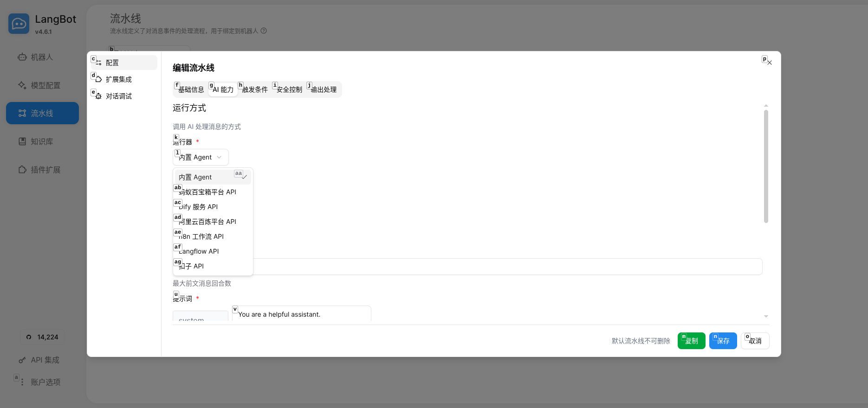The width and height of the screenshot is (868, 408).
Task: Click the system prompt text field
Action: (x=302, y=314)
